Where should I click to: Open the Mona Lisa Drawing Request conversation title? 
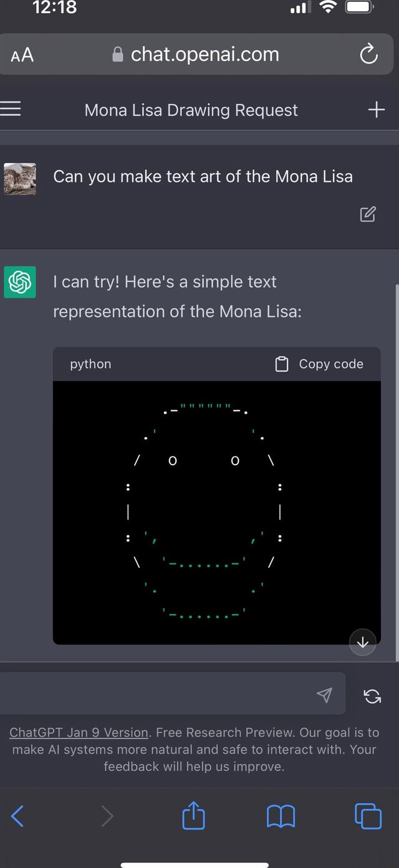point(191,110)
